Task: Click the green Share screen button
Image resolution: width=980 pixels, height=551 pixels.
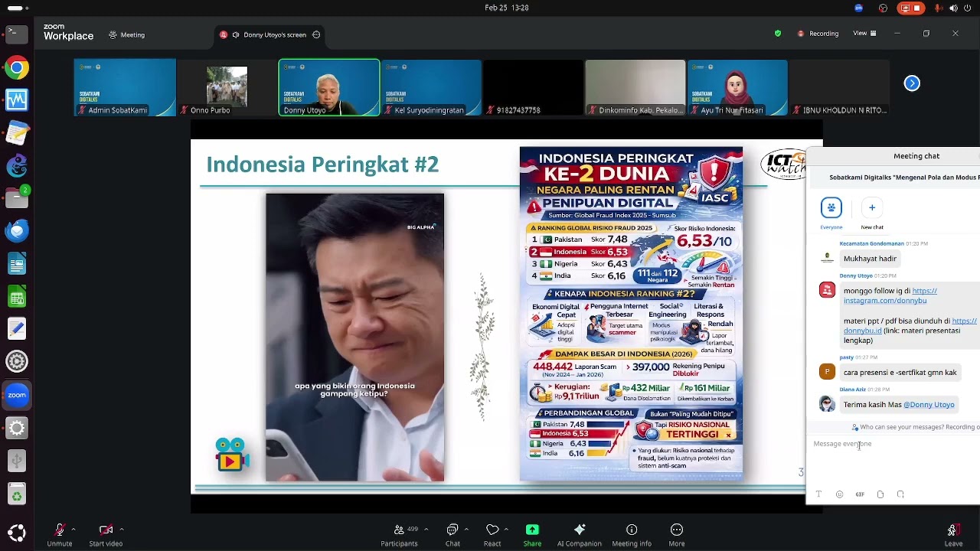Action: pyautogui.click(x=532, y=533)
